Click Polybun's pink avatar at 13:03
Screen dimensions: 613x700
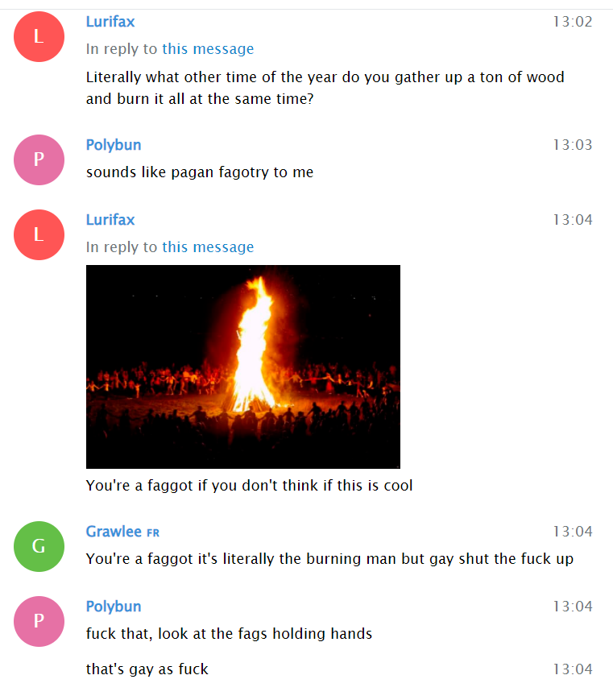point(39,159)
